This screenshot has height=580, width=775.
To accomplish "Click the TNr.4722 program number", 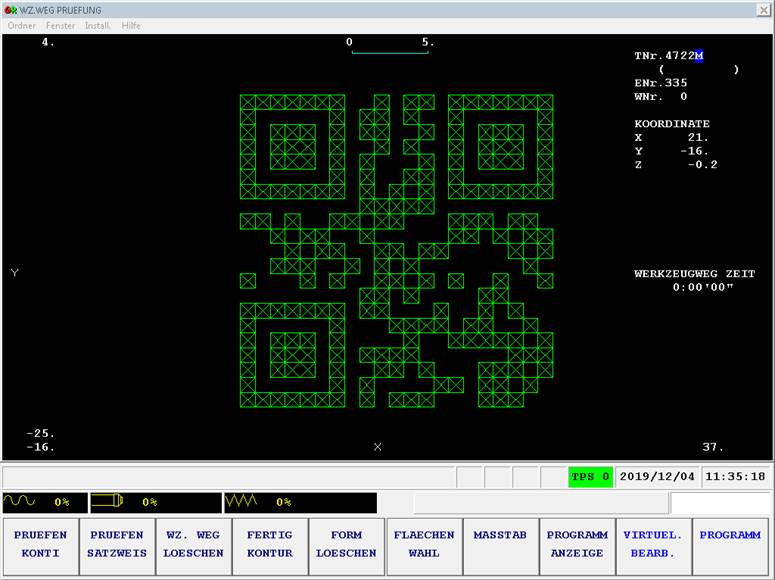I will pos(664,56).
